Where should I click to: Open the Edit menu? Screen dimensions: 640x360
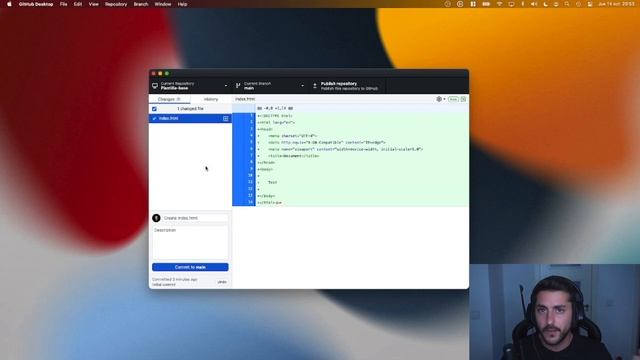(78, 4)
